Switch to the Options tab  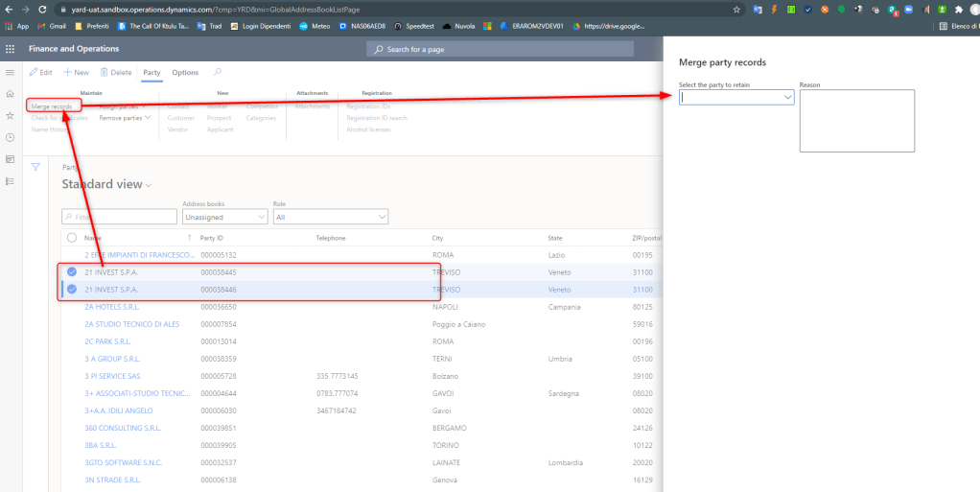tap(185, 73)
